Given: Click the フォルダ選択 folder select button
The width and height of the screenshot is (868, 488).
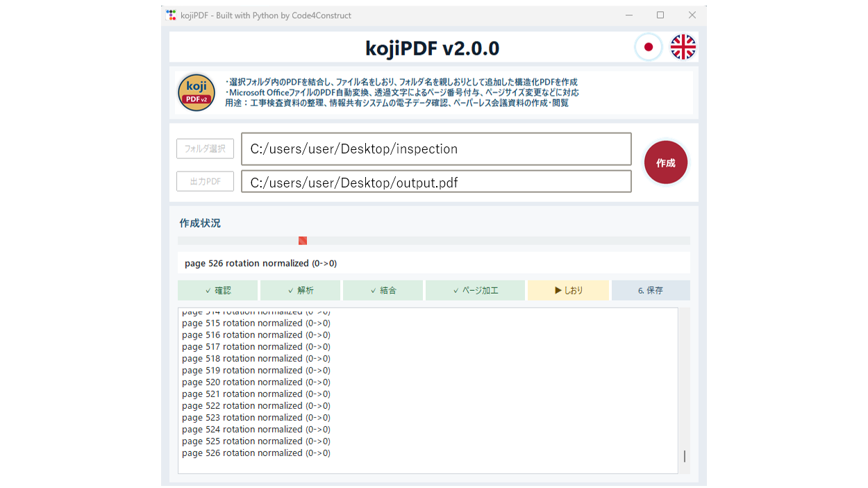Looking at the screenshot, I should (205, 149).
